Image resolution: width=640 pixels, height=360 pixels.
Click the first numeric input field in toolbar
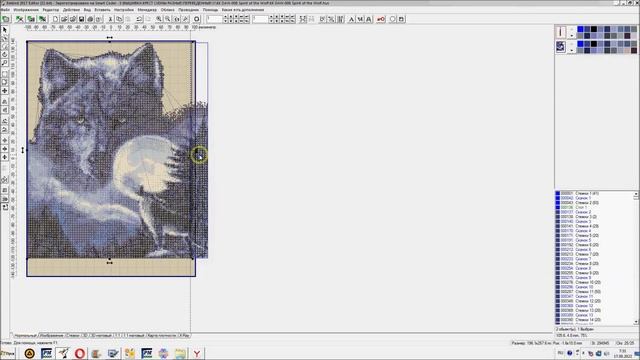pyautogui.click(x=214, y=19)
